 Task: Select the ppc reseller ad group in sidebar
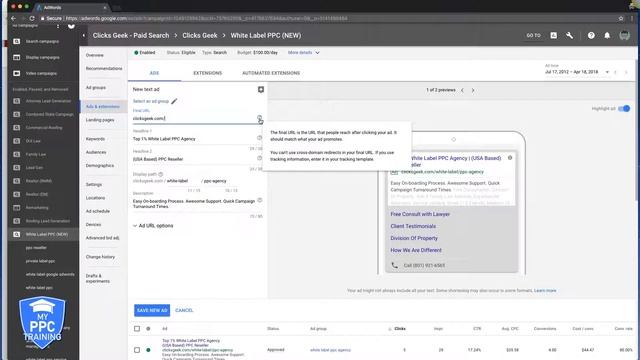36,248
